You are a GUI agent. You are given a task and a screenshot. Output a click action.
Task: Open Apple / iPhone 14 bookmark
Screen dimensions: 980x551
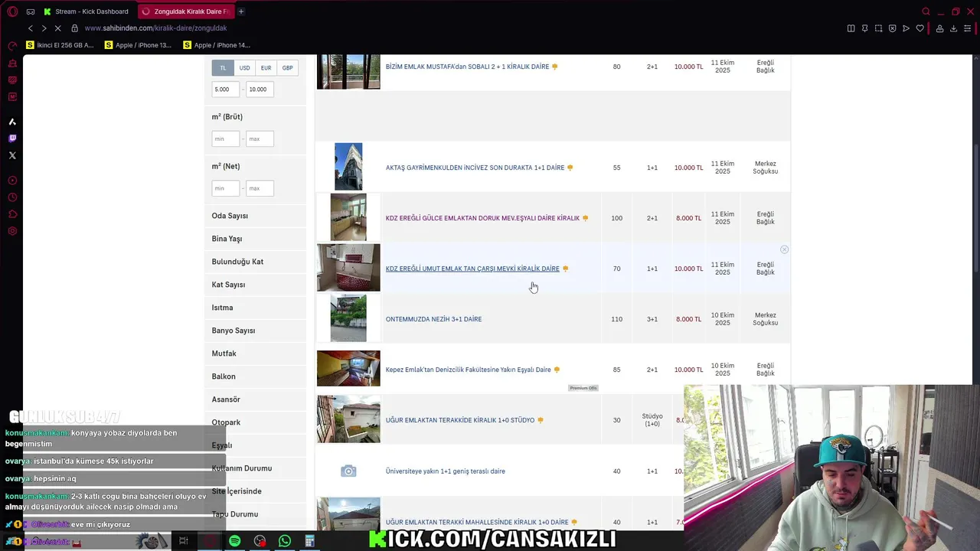pyautogui.click(x=217, y=45)
